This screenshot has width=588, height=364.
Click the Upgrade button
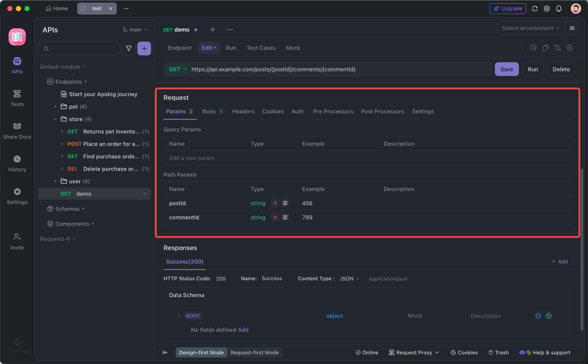click(x=508, y=9)
